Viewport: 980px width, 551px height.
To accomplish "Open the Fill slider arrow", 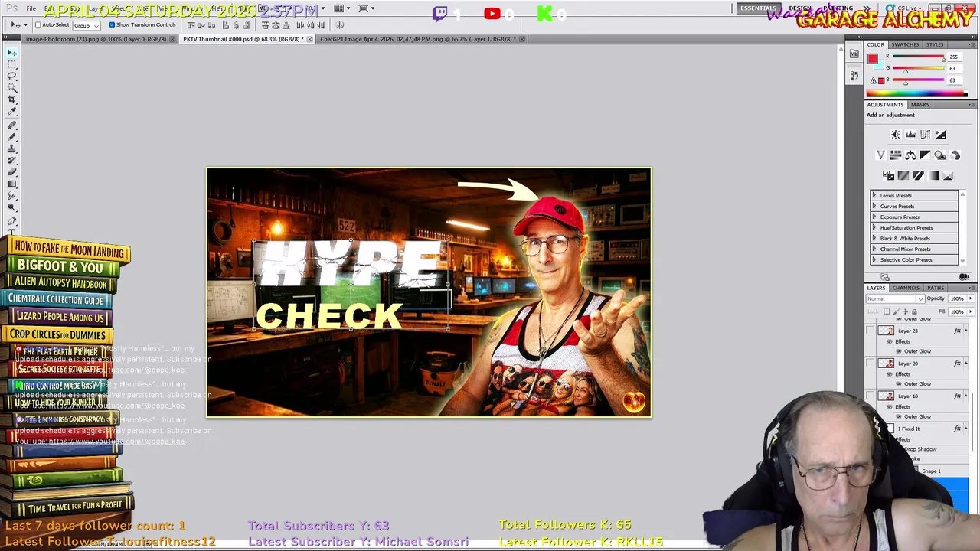I will pos(971,311).
